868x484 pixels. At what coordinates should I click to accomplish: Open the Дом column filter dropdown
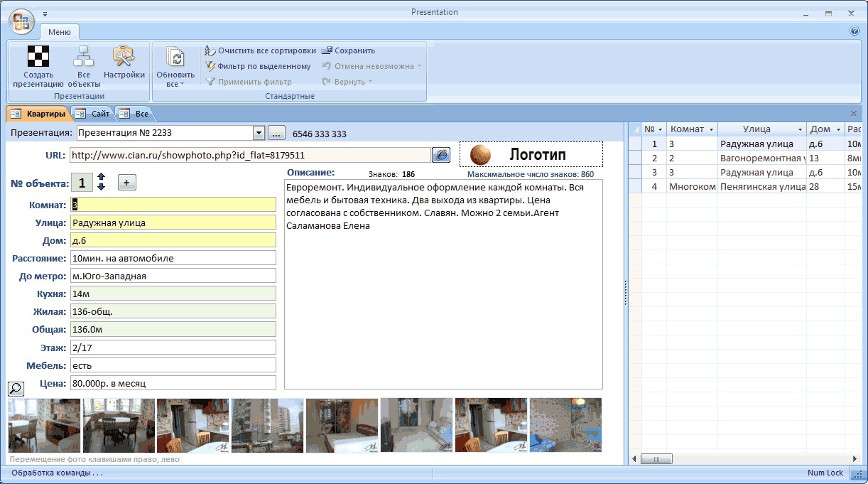(x=838, y=129)
